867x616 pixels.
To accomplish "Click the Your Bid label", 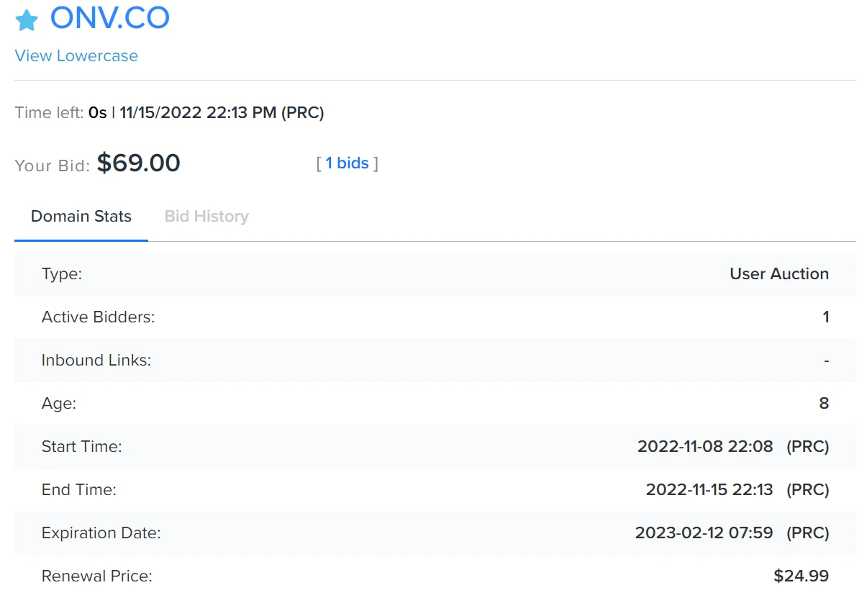I will point(53,166).
